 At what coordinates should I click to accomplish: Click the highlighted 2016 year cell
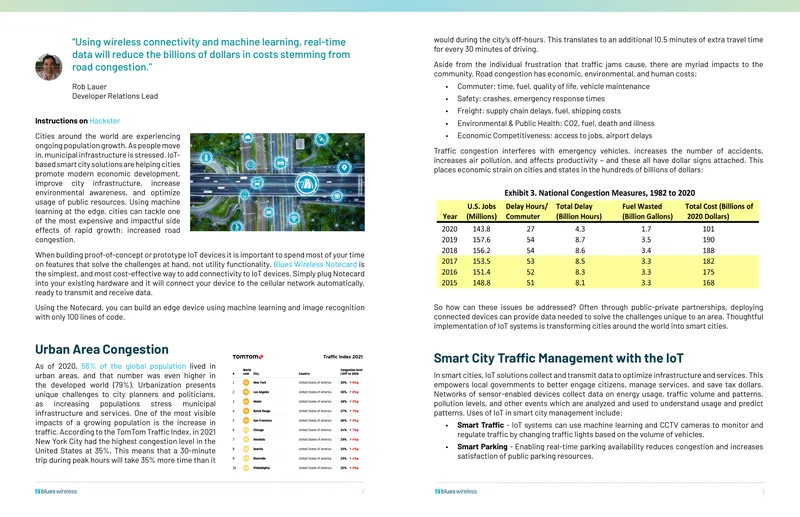tap(449, 272)
